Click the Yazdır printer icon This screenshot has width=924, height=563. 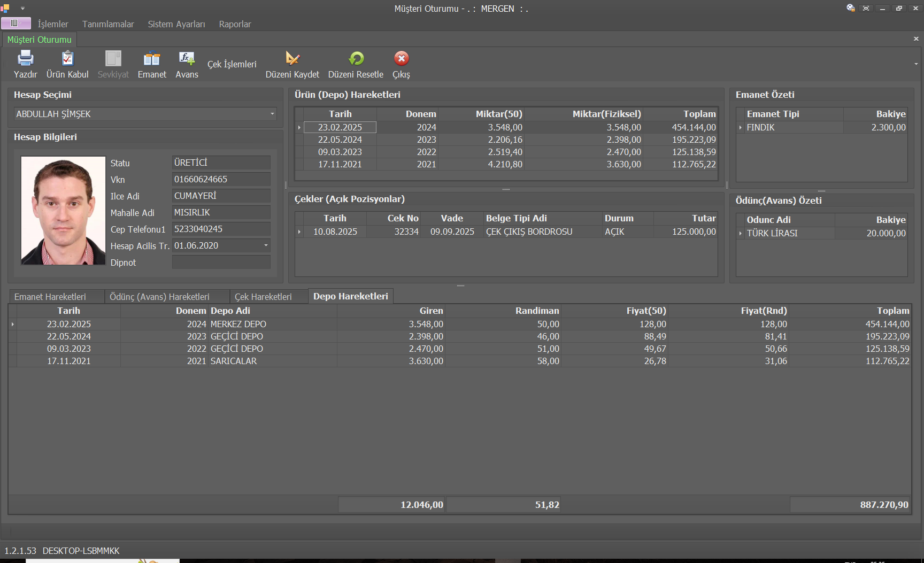pos(25,58)
